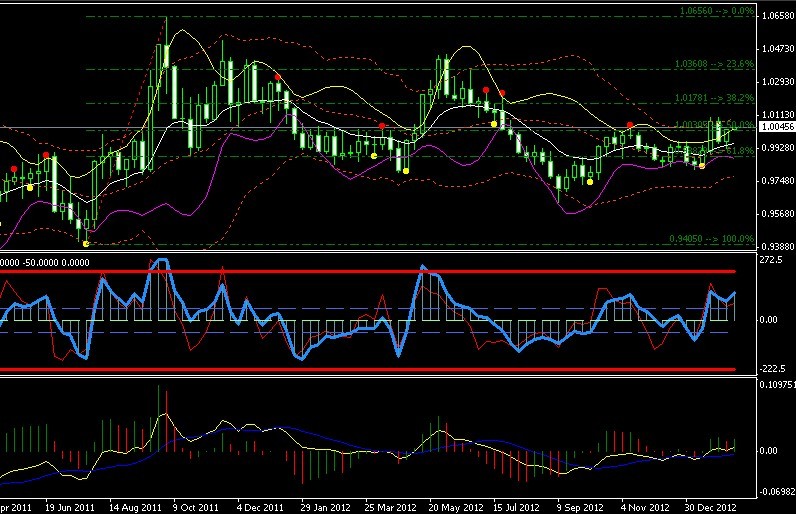Click the 0.95680 price scale value
This screenshot has width=796, height=514.
(x=778, y=214)
